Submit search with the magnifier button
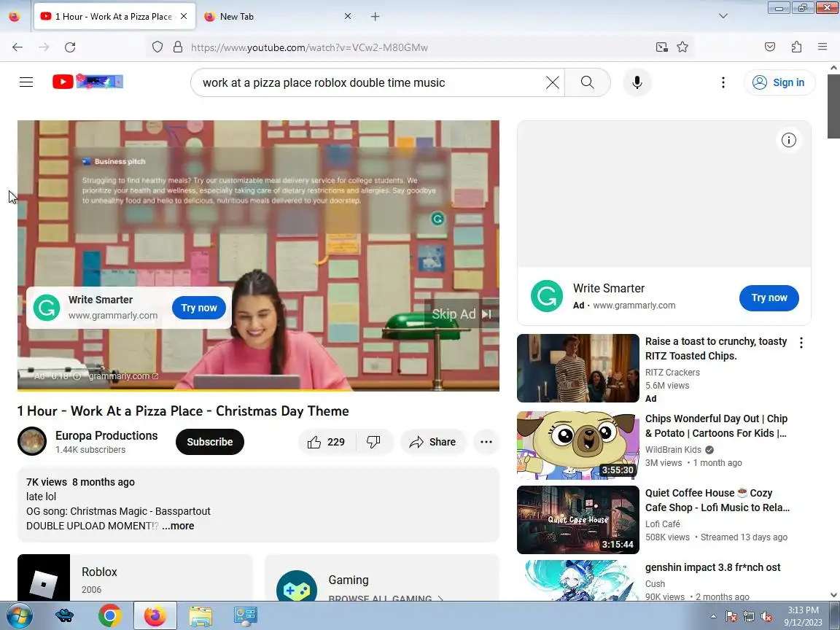 [587, 82]
